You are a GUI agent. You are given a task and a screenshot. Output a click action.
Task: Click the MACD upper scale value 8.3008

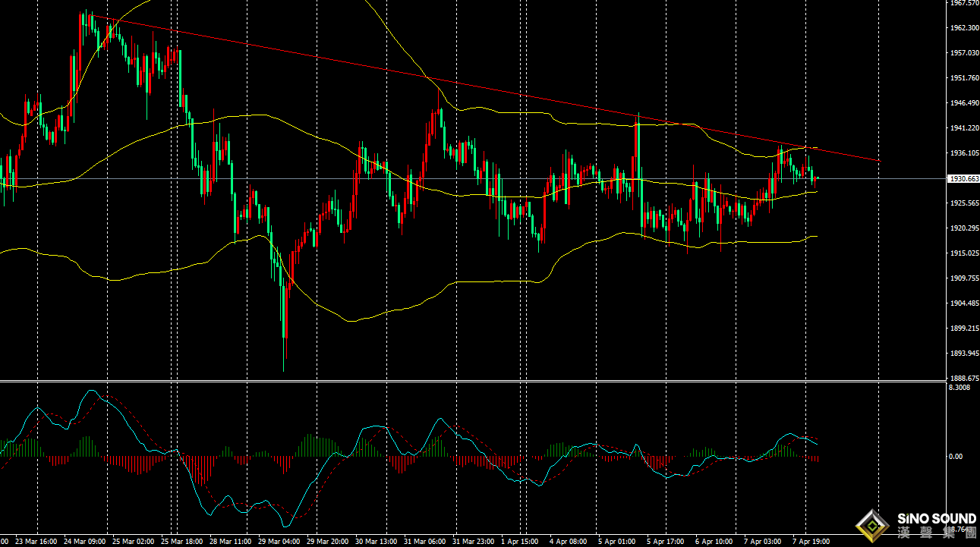[x=960, y=388]
